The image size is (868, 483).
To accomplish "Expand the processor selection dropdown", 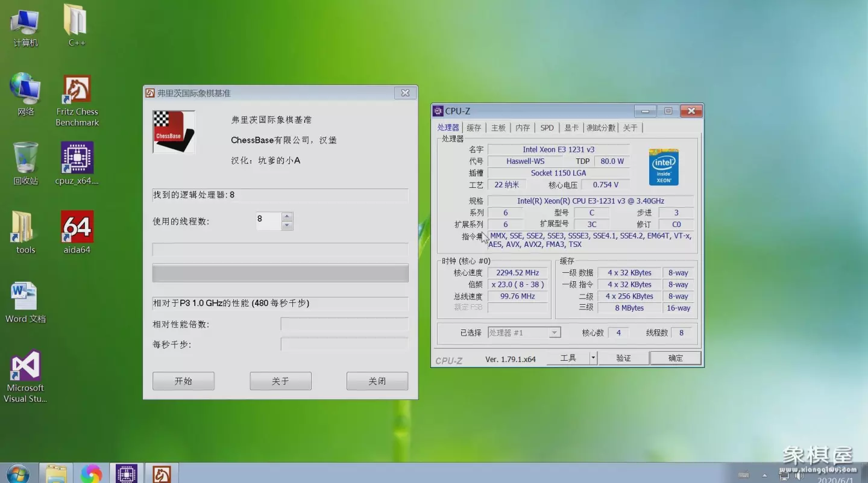I will (555, 333).
